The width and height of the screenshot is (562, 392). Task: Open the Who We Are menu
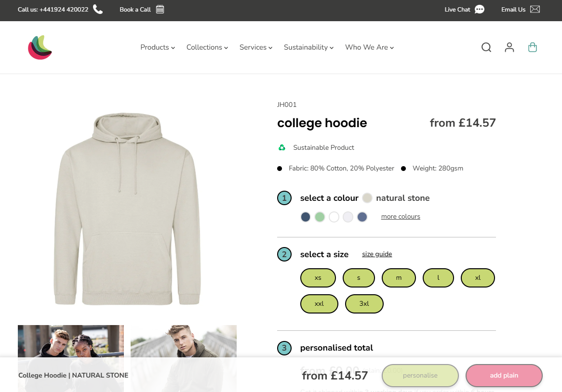[369, 47]
